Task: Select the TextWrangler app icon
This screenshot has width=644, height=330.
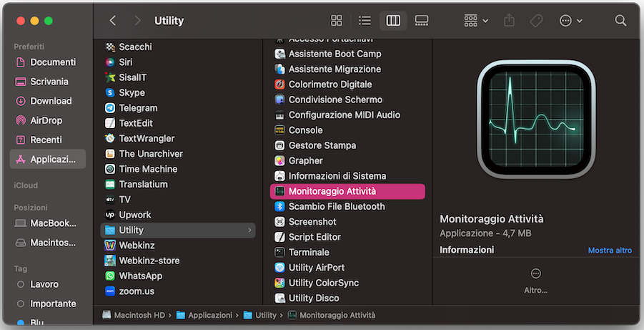Action: pos(110,138)
